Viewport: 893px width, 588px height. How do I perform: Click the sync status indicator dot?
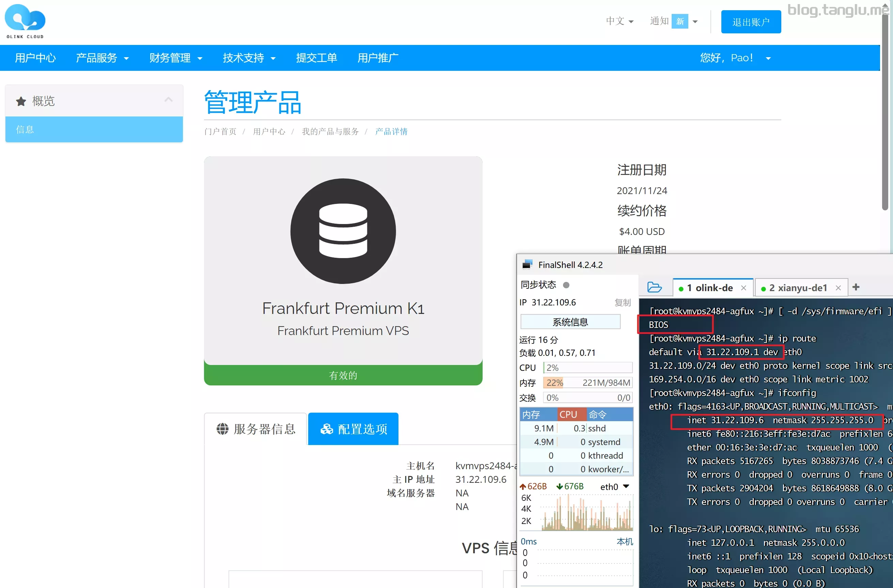566,285
